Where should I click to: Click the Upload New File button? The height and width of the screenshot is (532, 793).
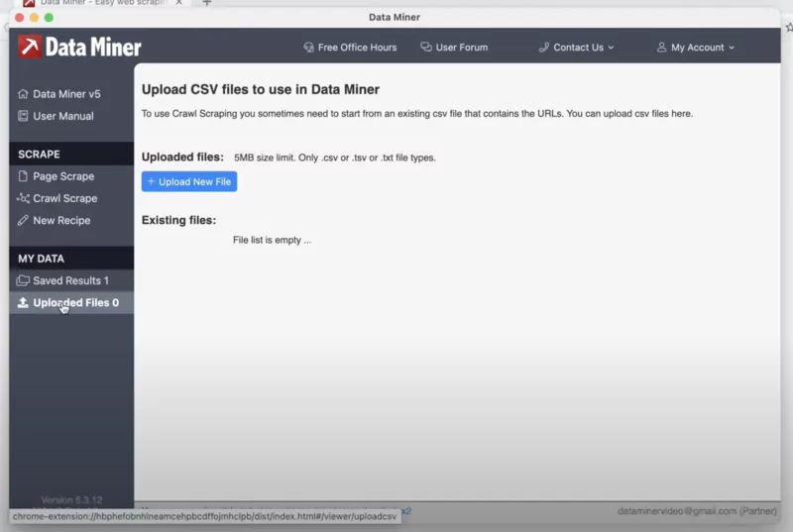tap(189, 182)
